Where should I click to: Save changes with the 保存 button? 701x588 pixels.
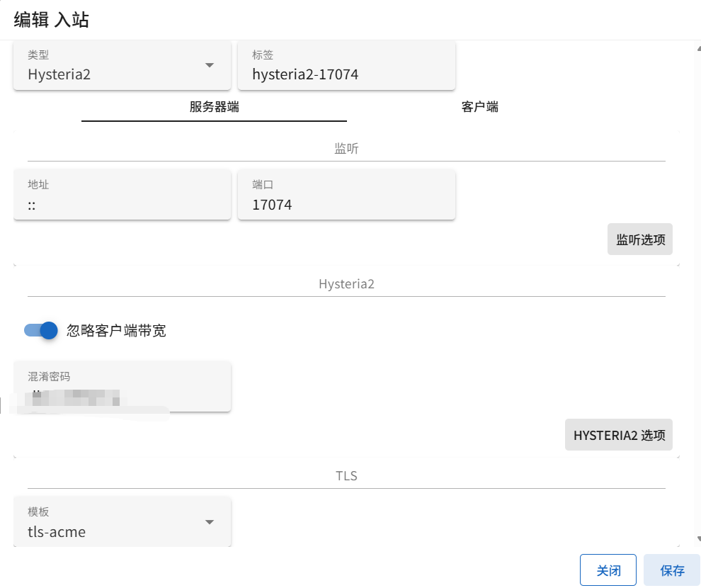click(672, 570)
